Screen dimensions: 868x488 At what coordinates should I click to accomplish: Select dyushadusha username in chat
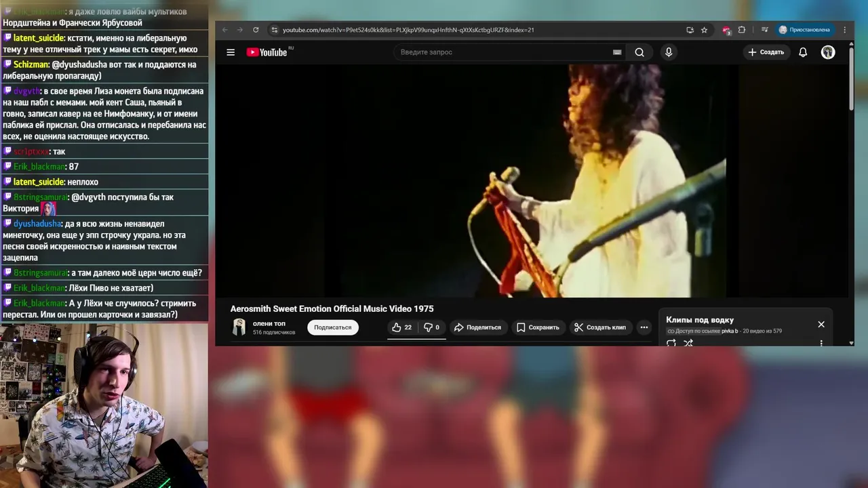tap(37, 224)
